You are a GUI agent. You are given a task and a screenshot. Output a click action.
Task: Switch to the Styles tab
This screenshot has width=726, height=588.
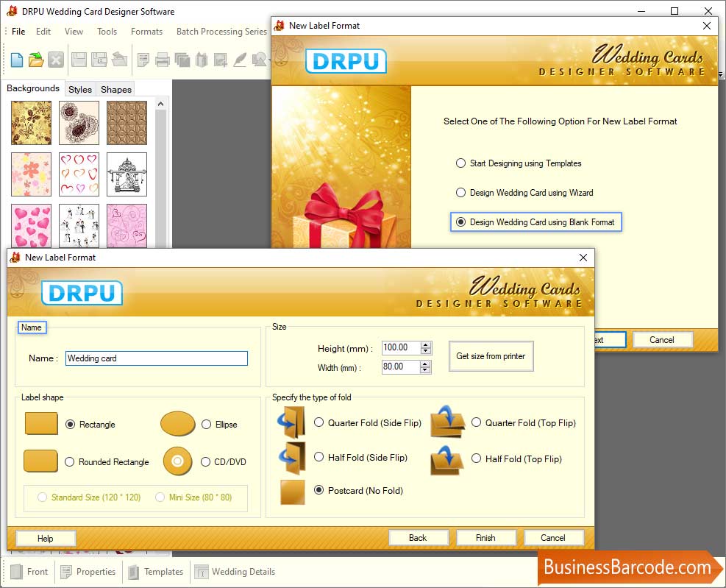click(x=80, y=90)
